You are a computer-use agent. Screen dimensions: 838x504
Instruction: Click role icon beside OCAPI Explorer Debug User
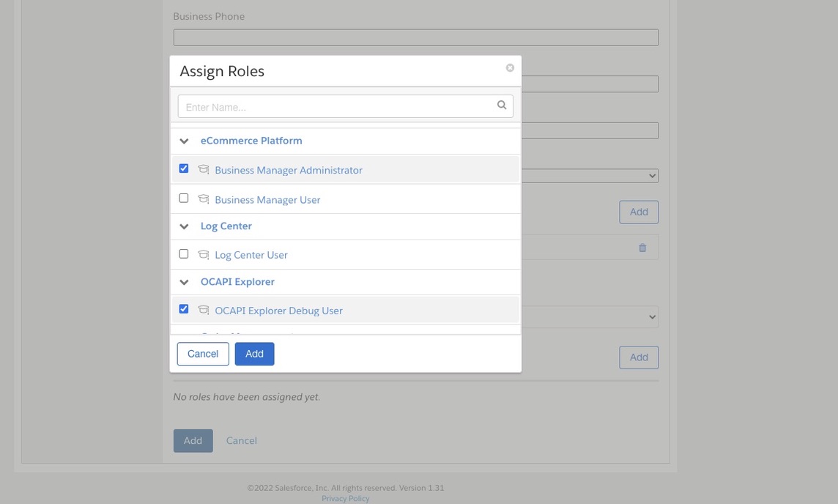point(204,311)
